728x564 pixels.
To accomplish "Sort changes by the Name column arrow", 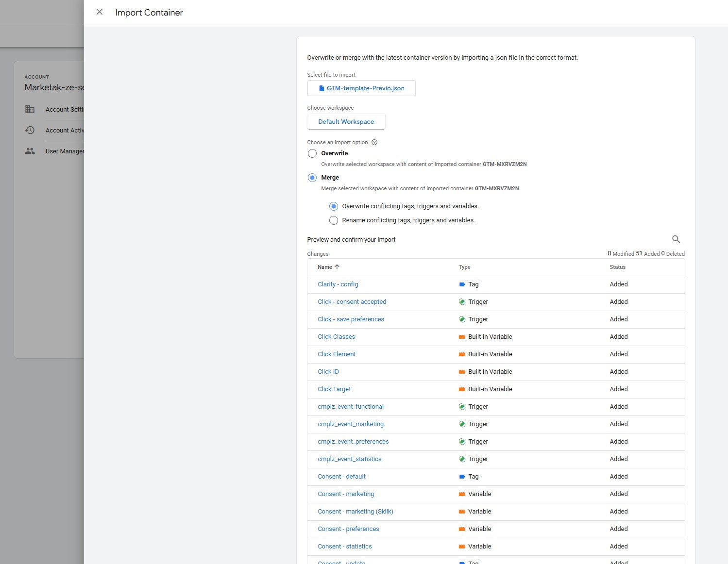I will click(337, 267).
